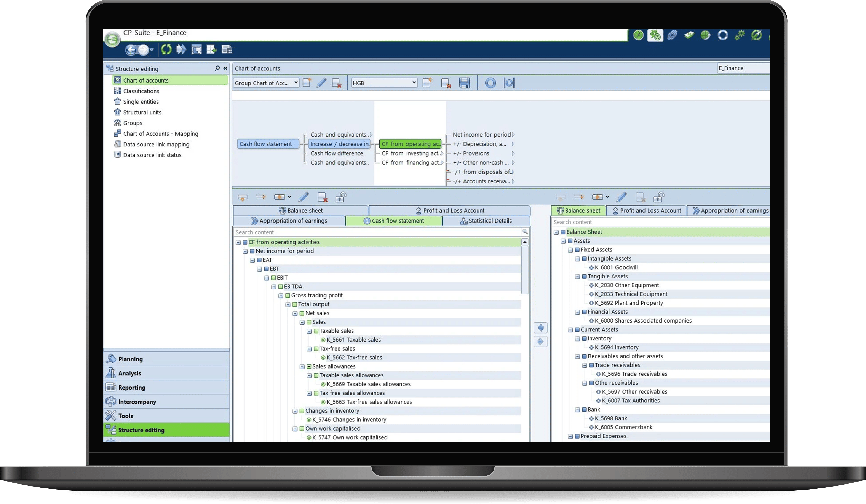
Task: Delete the selected group chart of accounts
Action: pos(336,83)
